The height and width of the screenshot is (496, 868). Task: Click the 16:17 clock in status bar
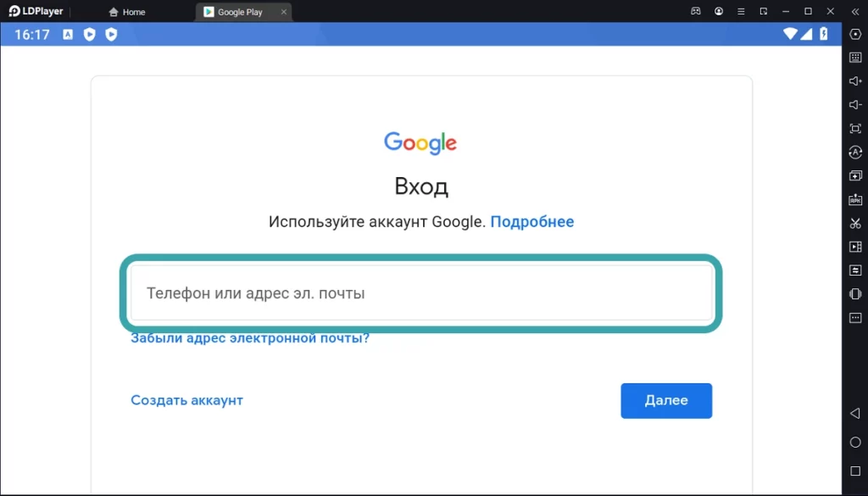point(32,34)
